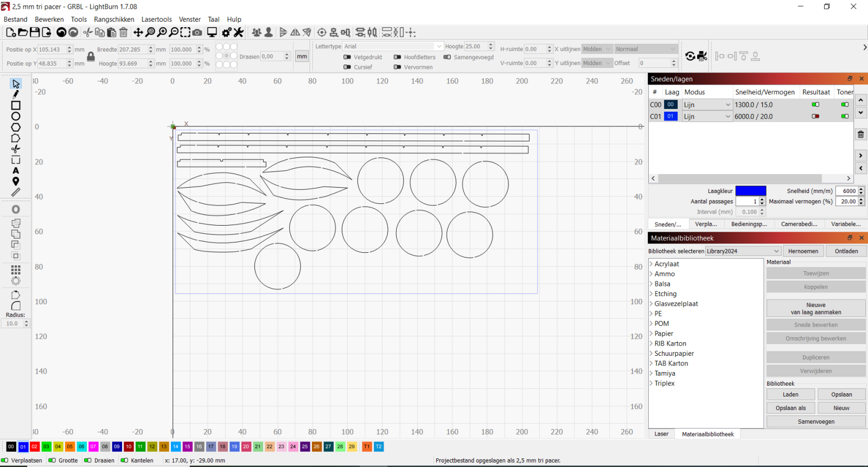Select the draw lines pencil tool
Image resolution: width=868 pixels, height=467 pixels.
16,94
